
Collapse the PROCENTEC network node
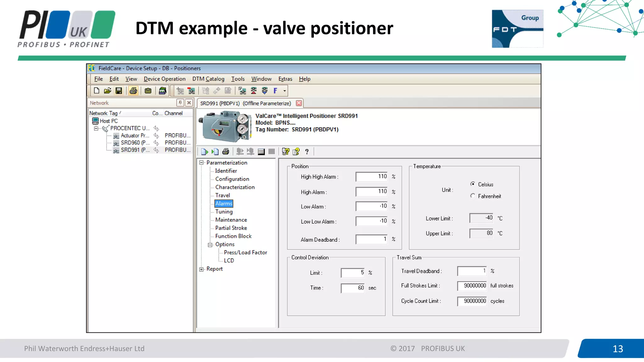(96, 129)
